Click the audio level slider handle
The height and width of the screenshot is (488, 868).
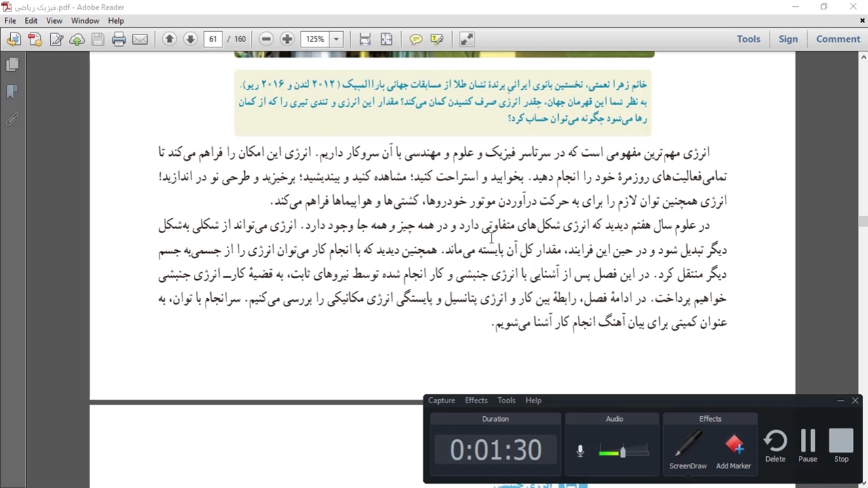pos(623,451)
